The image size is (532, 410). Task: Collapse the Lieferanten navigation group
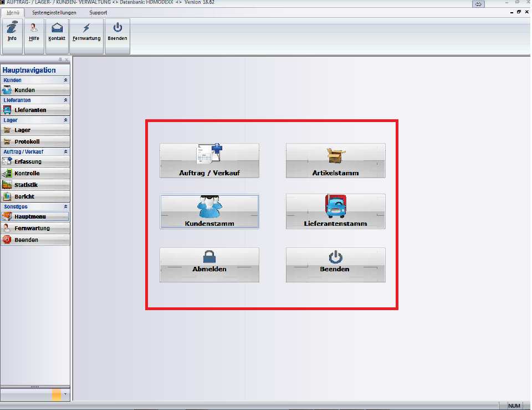click(x=65, y=100)
